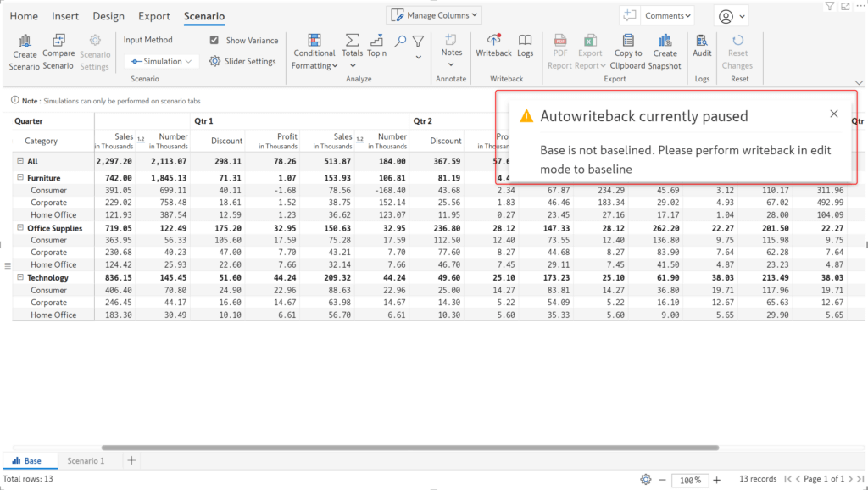Click the filter icon in the ribbon
Image resolution: width=868 pixels, height=490 pixels.
point(417,41)
